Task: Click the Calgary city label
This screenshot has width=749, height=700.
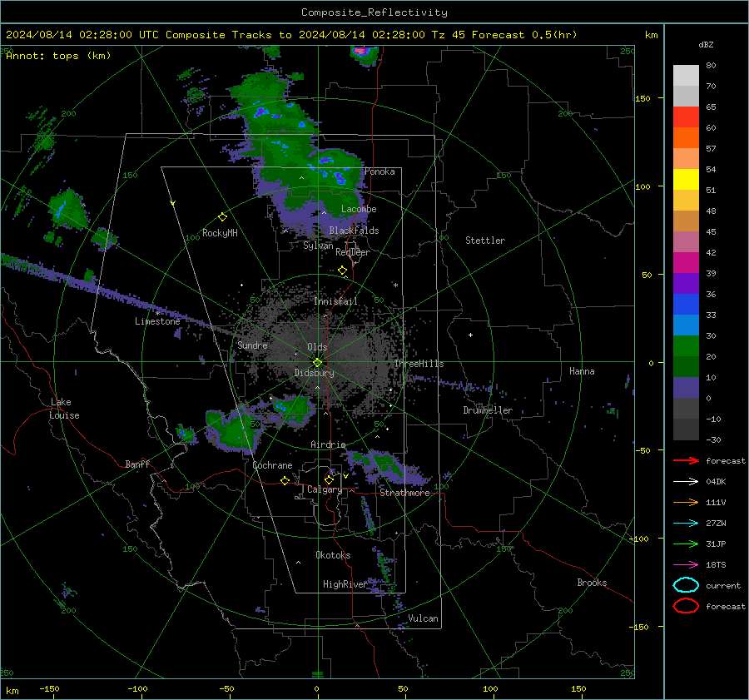Action: pyautogui.click(x=325, y=489)
